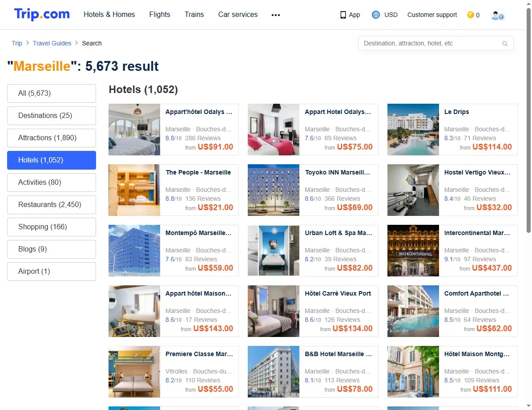Open Hôtel Maison Montgrand photo
The height and width of the screenshot is (410, 532).
point(413,372)
